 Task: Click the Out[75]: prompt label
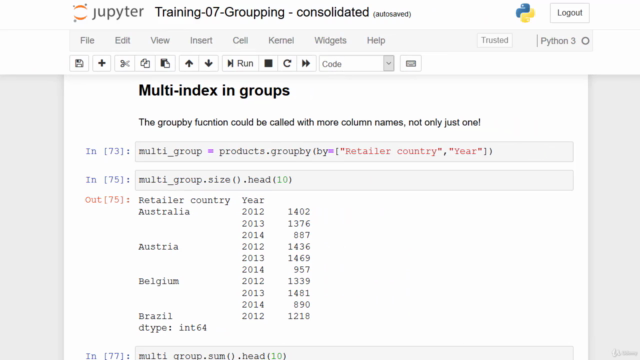[108, 200]
